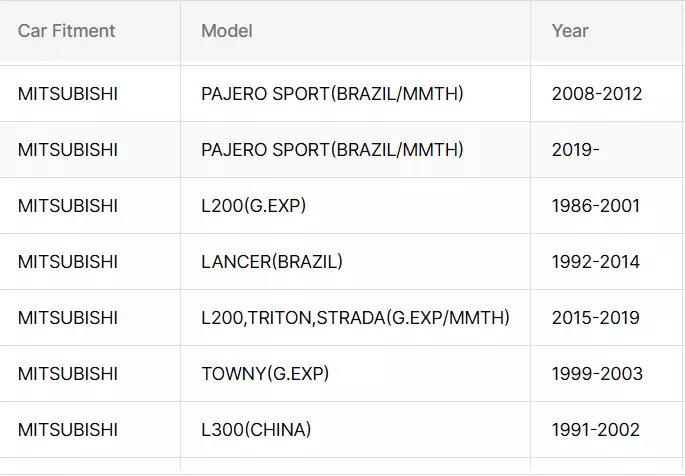Click the year cell 2008-2012

click(x=607, y=94)
